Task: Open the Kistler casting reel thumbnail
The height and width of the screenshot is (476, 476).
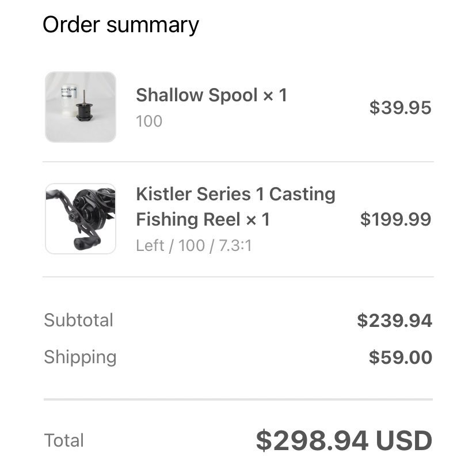Action: (x=81, y=219)
